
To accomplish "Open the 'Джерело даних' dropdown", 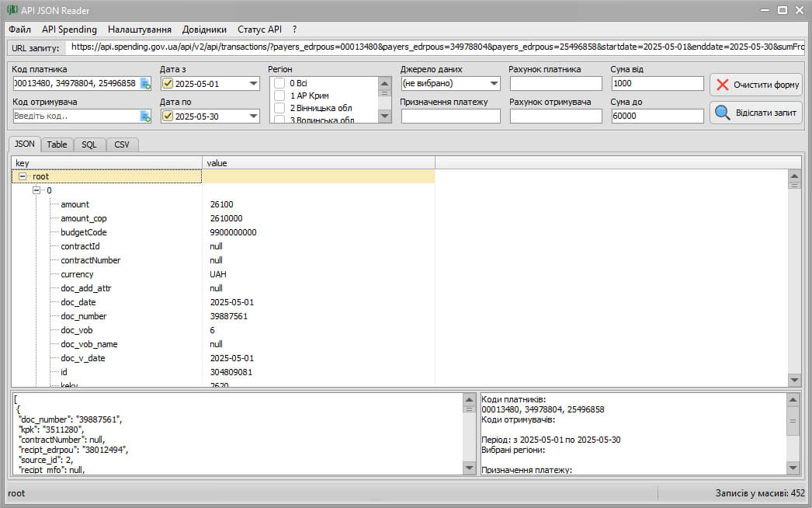I will click(x=494, y=84).
